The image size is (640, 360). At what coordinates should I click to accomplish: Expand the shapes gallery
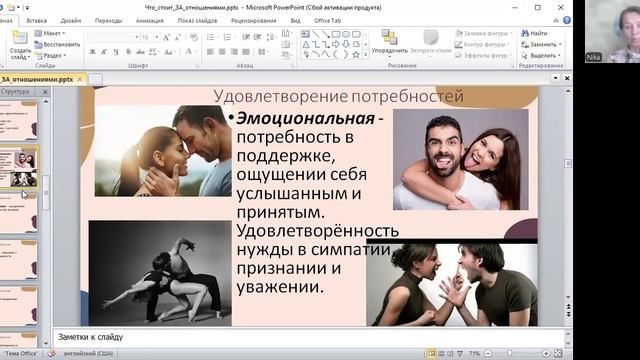pos(366,54)
